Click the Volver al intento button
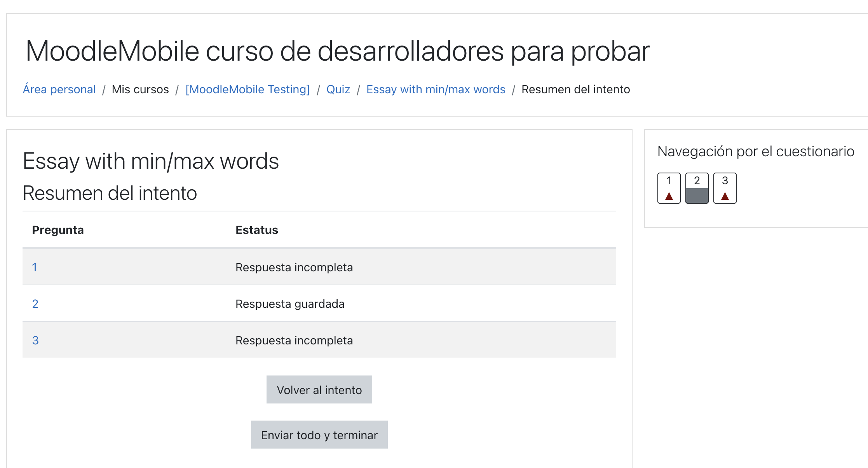This screenshot has width=868, height=468. [x=319, y=389]
